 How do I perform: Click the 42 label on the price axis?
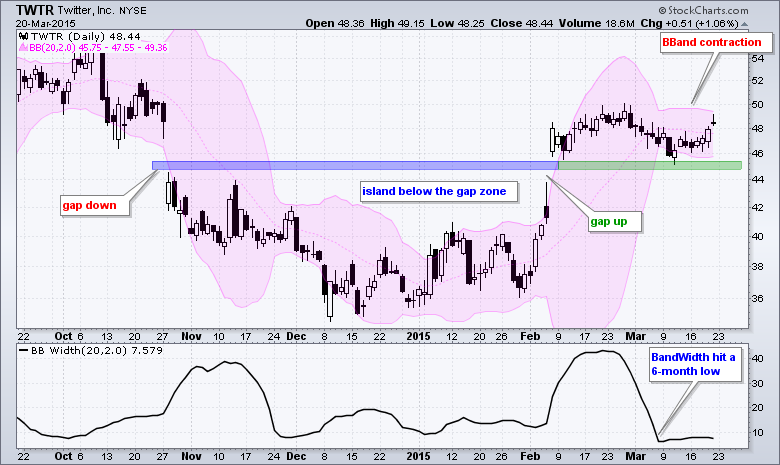[758, 207]
